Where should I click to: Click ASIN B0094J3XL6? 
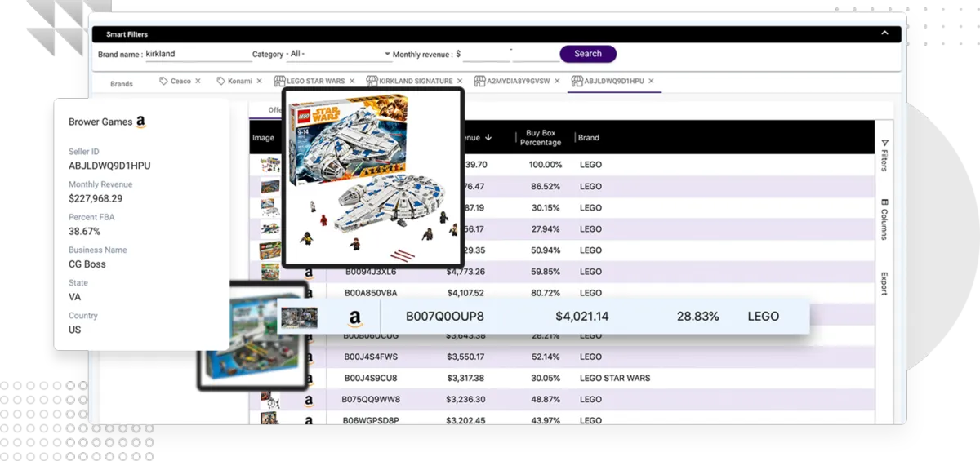point(371,272)
